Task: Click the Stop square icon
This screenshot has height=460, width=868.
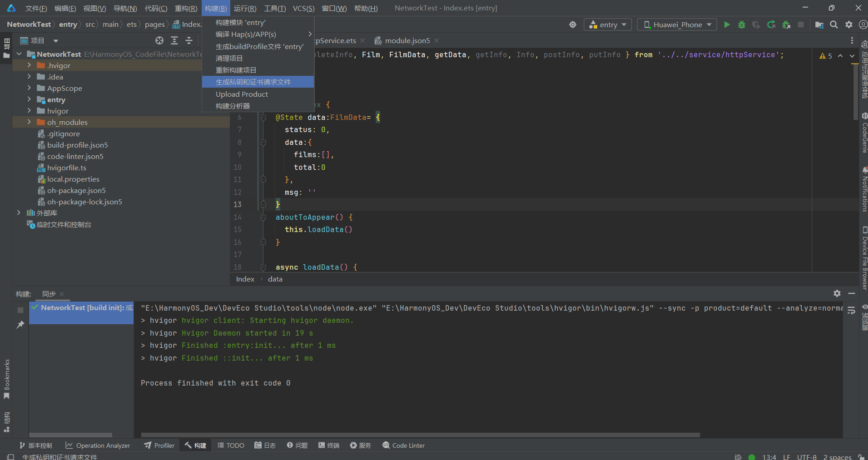Action: [x=801, y=25]
